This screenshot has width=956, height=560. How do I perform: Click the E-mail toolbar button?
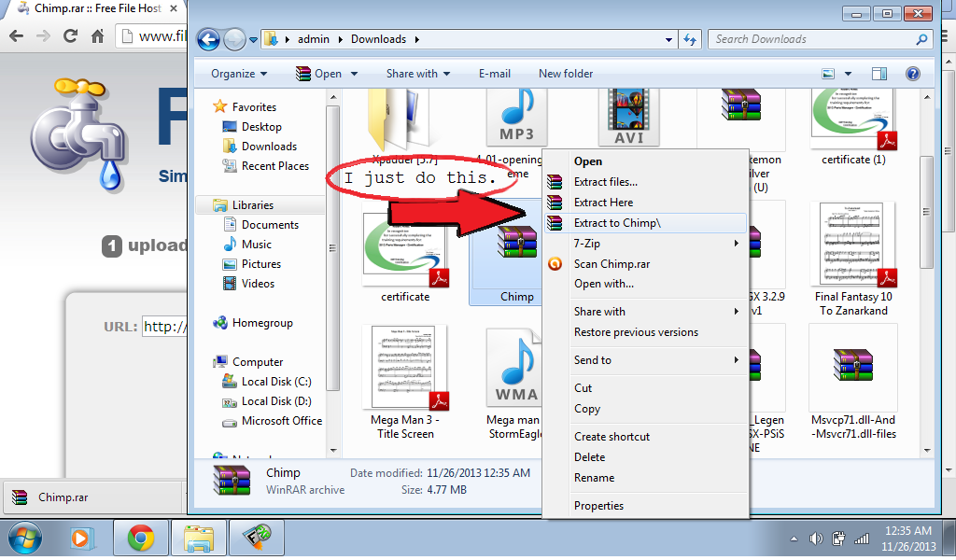[495, 74]
